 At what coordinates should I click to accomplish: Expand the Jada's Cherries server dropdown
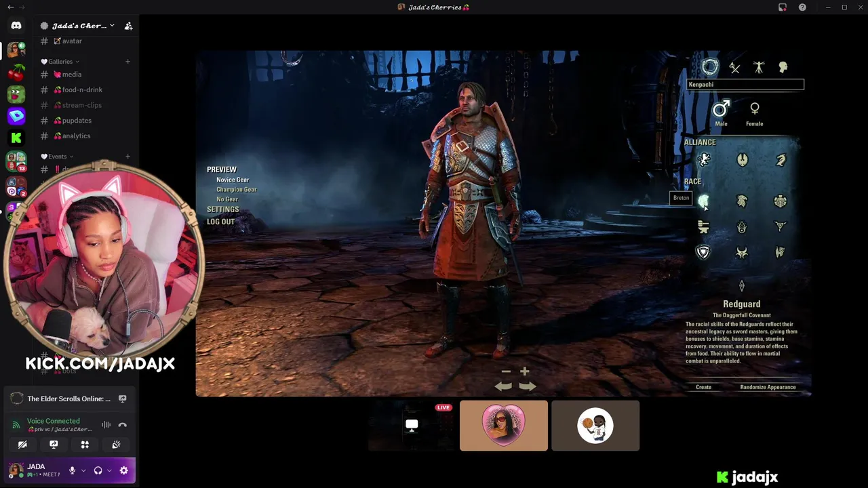[x=112, y=26]
